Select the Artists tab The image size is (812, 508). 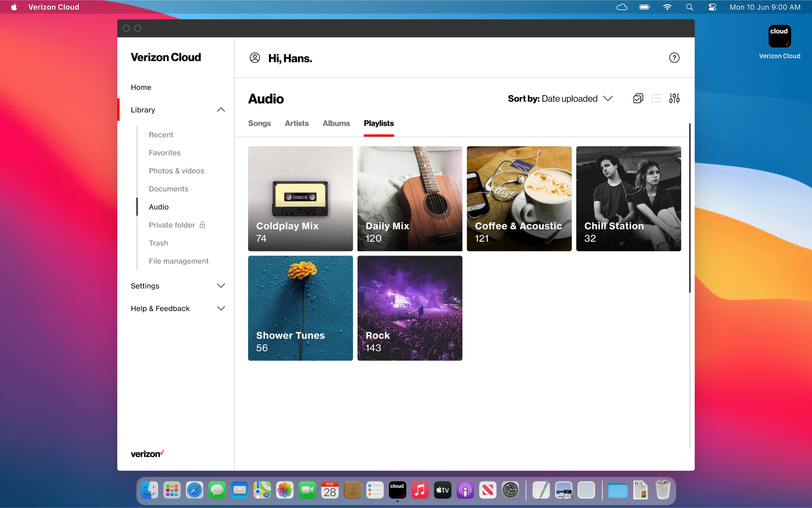[x=297, y=123]
